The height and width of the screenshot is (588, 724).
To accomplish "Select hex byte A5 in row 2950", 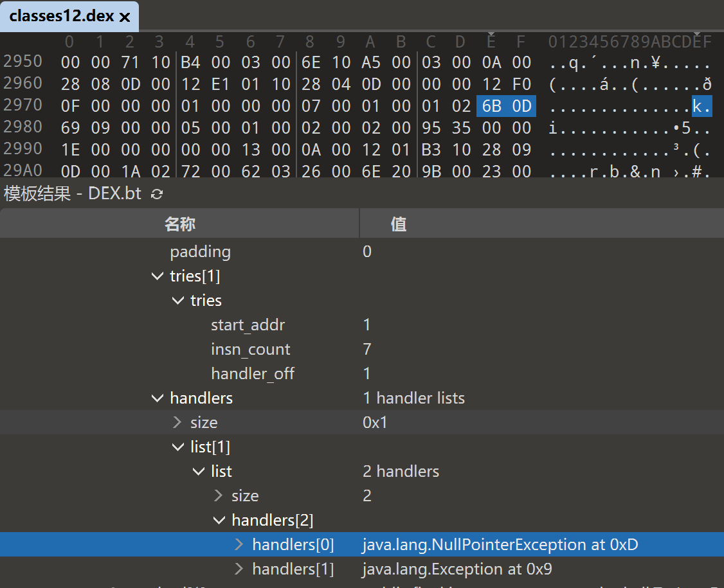I will tap(371, 62).
